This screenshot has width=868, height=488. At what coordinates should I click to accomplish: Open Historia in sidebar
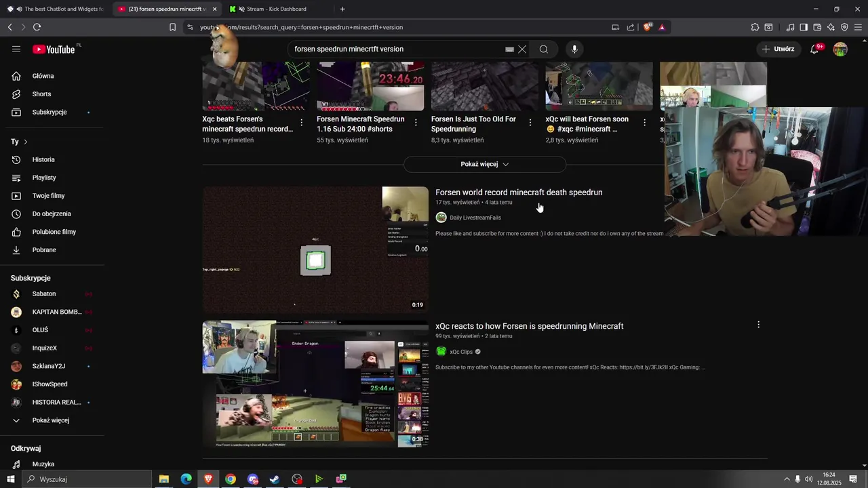tap(54, 159)
